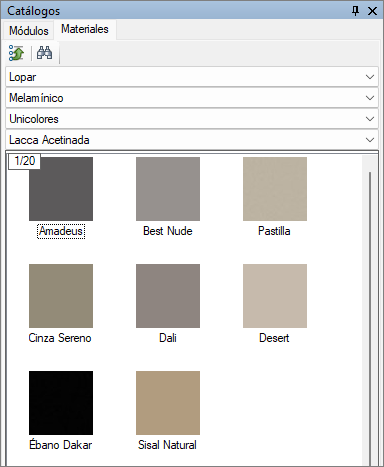Screen dimensions: 384x467
Task: Click the Dali label
Action: (168, 338)
